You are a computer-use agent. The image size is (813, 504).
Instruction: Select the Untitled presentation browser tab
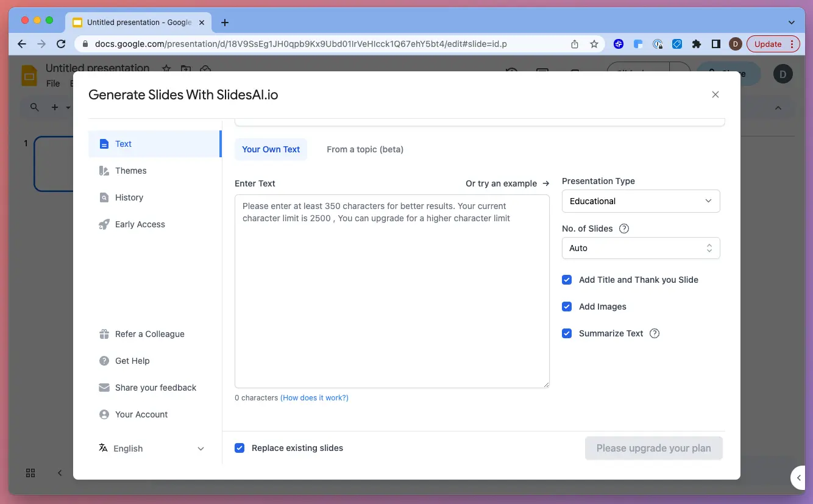click(139, 23)
